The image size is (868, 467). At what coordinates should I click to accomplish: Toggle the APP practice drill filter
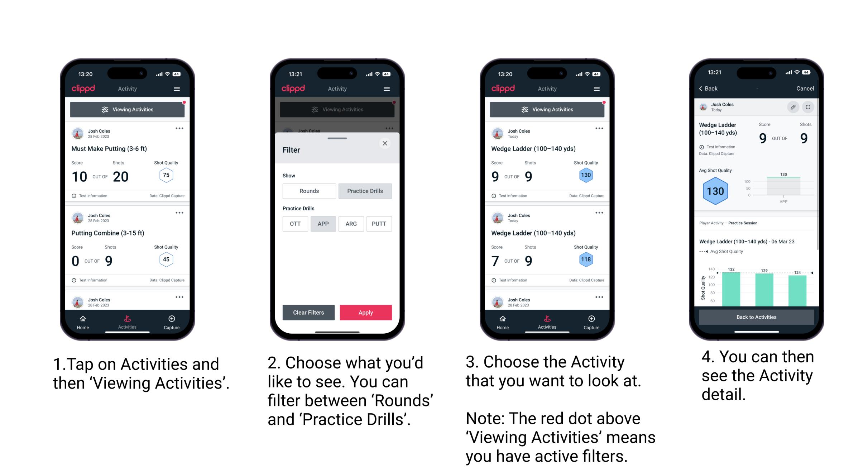point(322,224)
